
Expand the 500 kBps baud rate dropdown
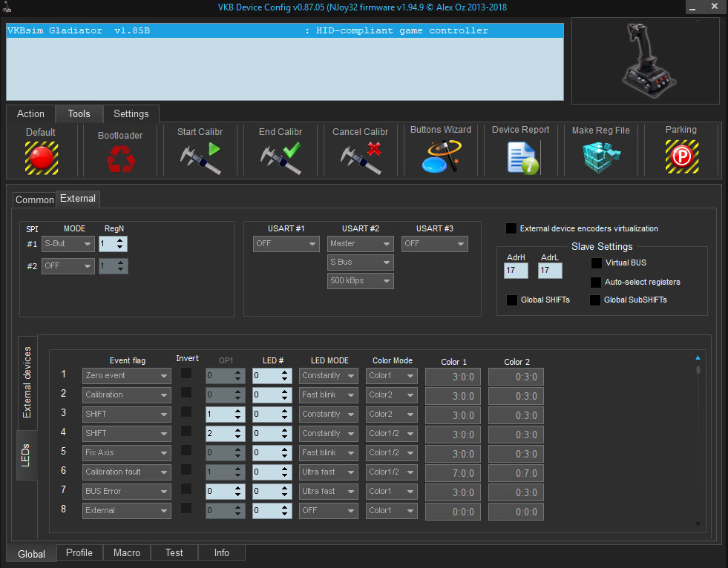pos(360,281)
